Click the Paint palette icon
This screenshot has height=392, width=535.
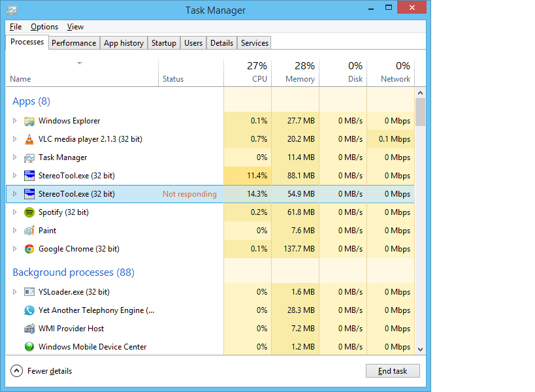click(x=29, y=231)
